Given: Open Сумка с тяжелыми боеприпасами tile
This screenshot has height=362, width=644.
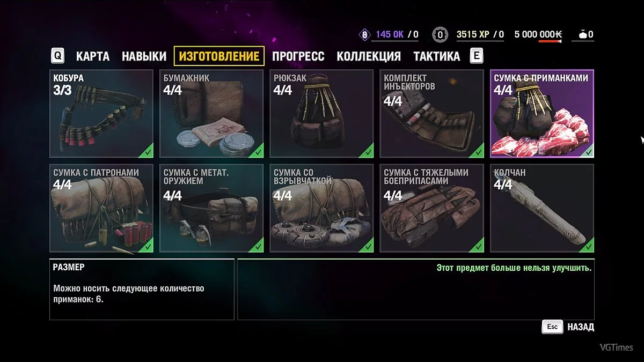Looking at the screenshot, I should point(432,208).
